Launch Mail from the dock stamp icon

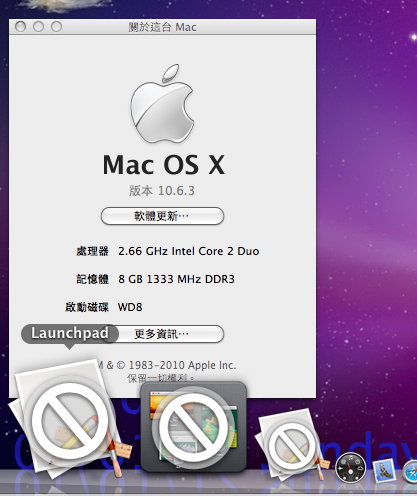point(383,470)
